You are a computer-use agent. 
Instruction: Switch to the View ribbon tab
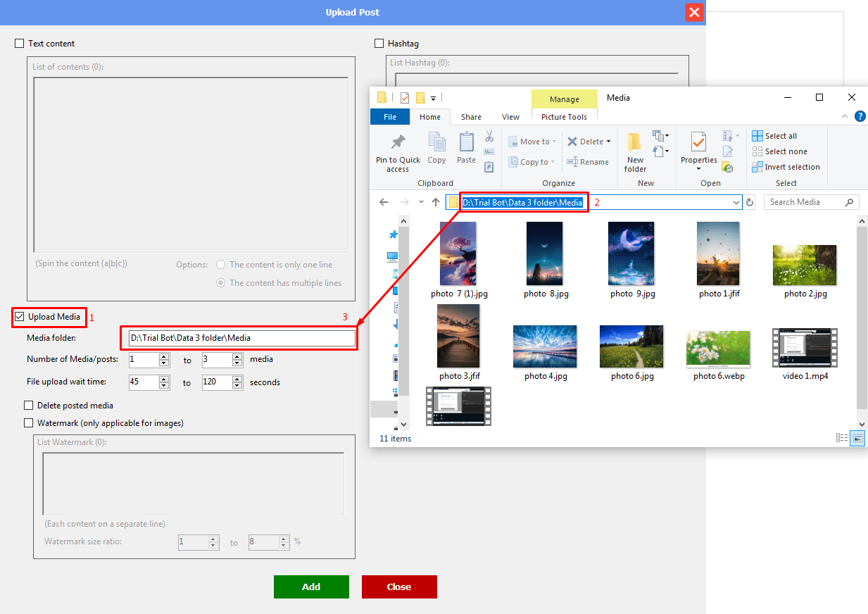coord(510,117)
